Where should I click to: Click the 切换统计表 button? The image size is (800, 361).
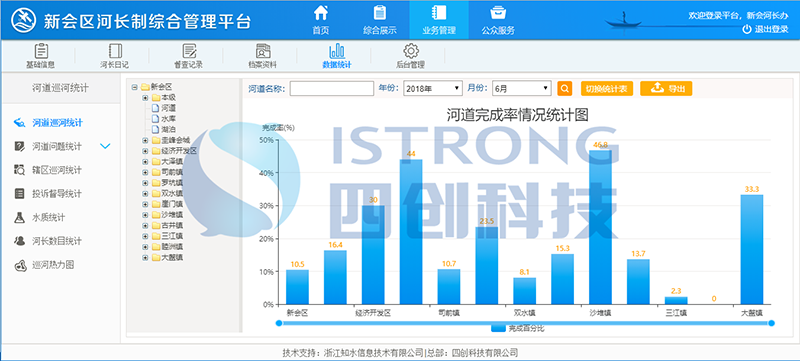607,88
